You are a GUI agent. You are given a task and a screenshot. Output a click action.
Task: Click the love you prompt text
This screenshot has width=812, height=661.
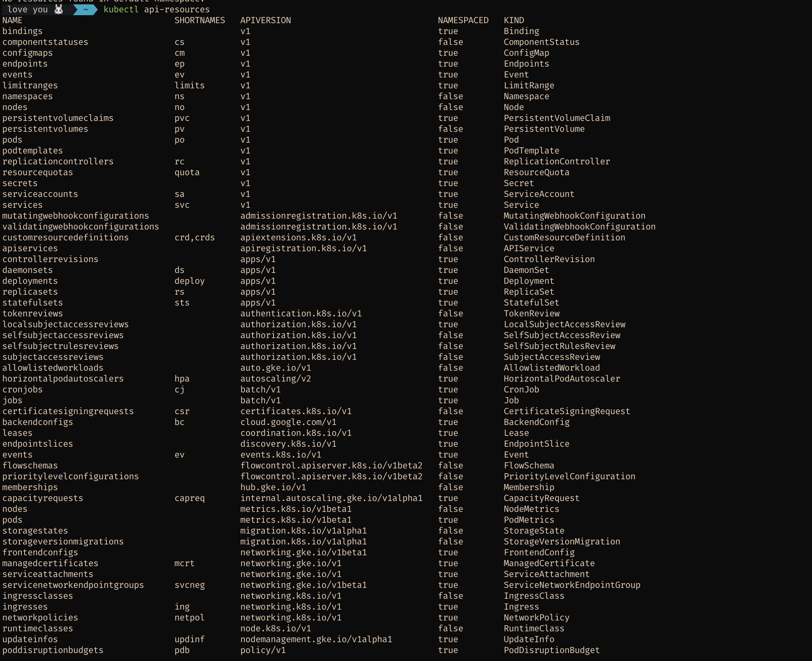pyautogui.click(x=28, y=9)
